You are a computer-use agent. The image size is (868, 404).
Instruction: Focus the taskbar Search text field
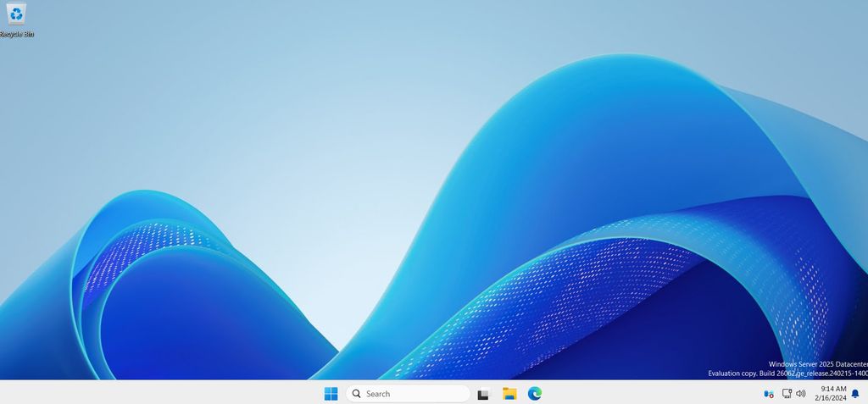coord(411,394)
